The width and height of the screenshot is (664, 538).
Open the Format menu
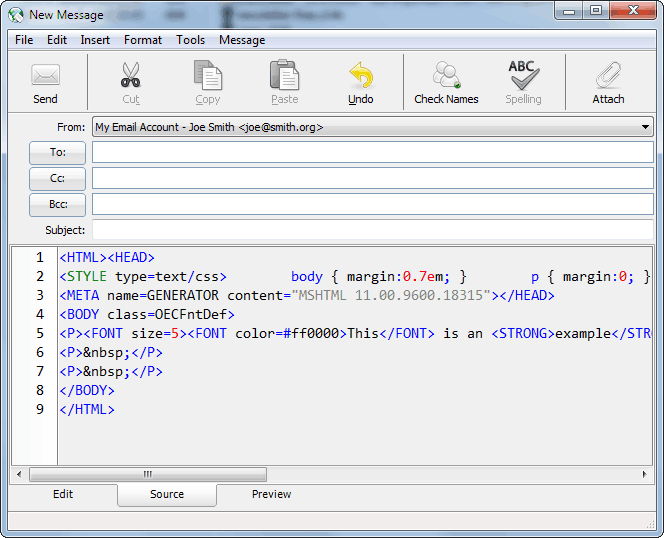coord(143,40)
